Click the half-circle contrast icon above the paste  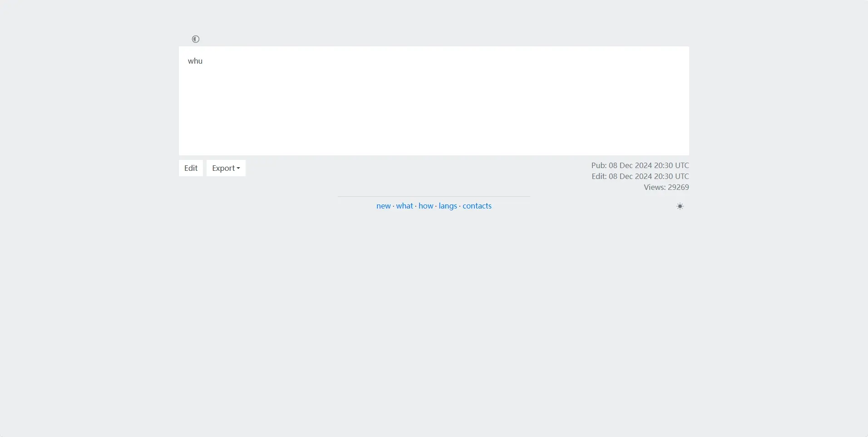[x=196, y=39]
